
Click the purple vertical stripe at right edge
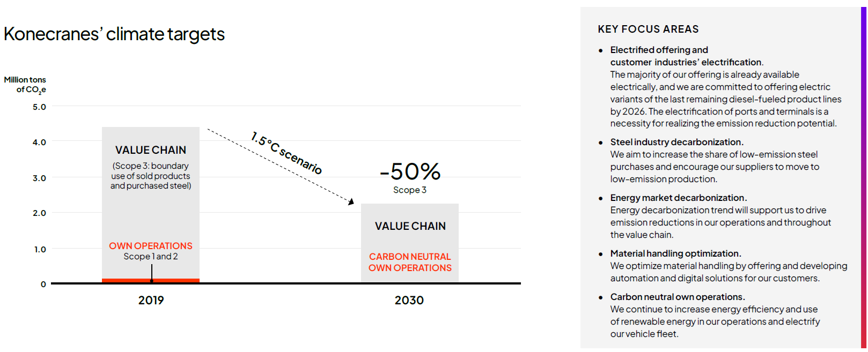coord(863,177)
